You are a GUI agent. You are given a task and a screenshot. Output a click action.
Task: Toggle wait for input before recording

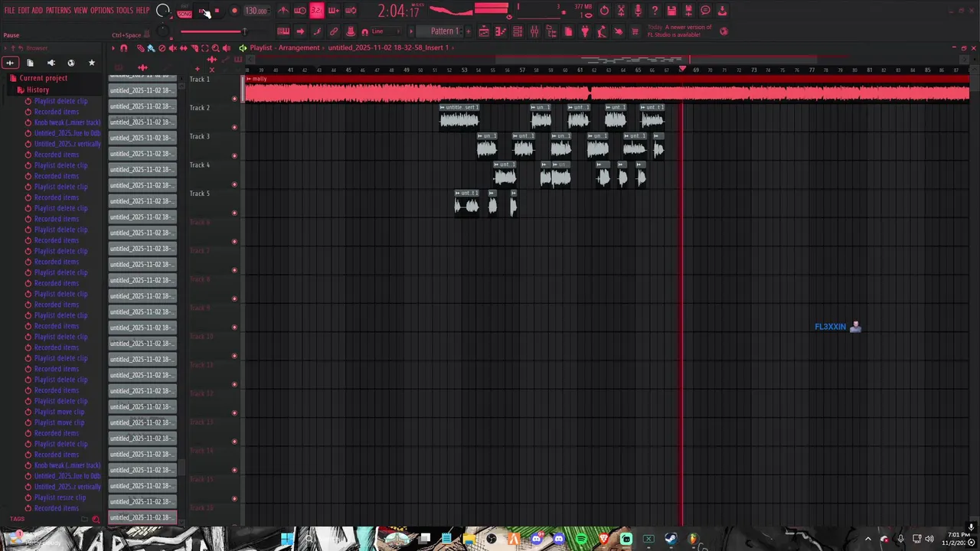[299, 11]
